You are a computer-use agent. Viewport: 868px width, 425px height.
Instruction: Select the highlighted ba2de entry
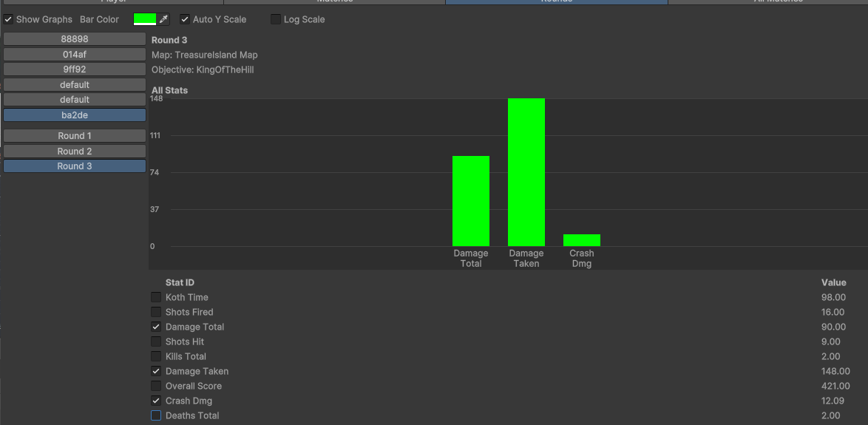click(75, 115)
